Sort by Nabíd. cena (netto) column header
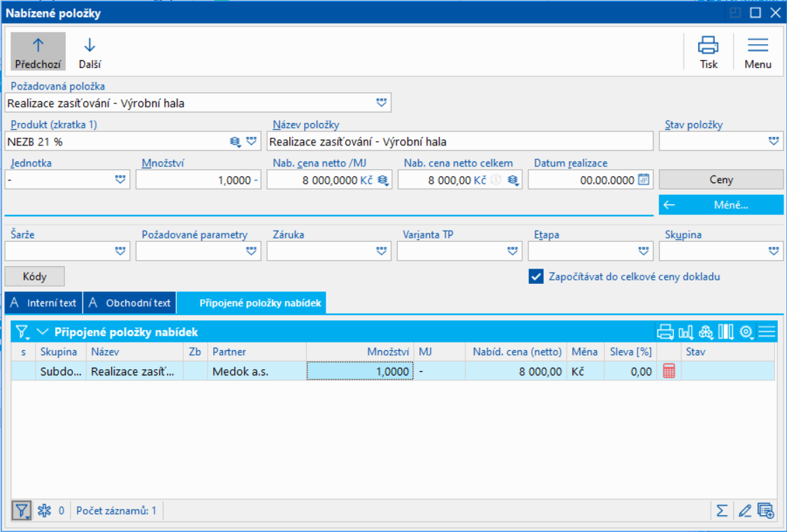This screenshot has height=532, width=787. (x=517, y=352)
